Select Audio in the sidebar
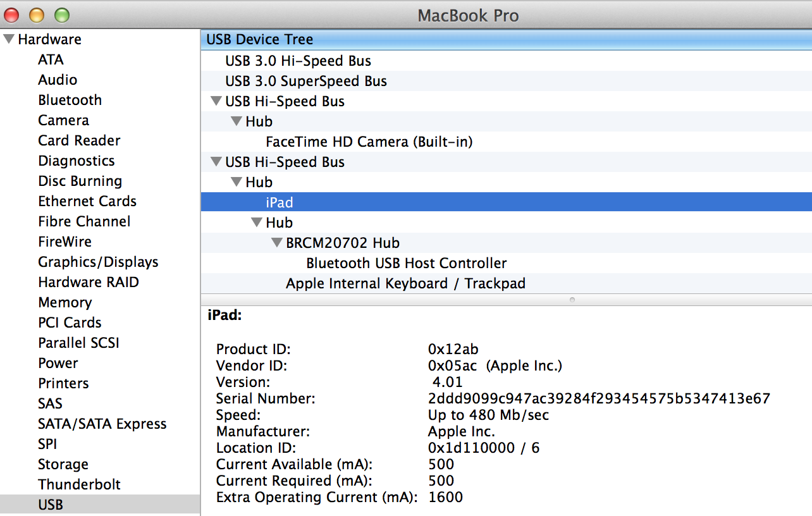Viewport: 812px width, 516px height. click(58, 80)
